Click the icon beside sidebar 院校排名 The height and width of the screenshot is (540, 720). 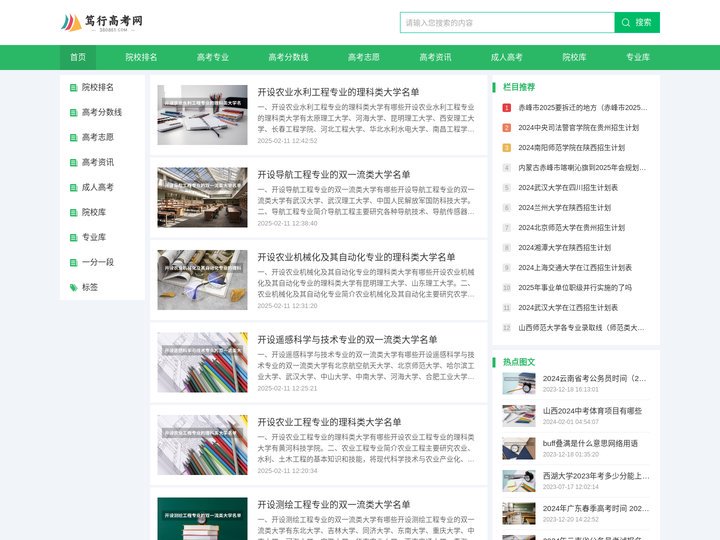[73, 87]
